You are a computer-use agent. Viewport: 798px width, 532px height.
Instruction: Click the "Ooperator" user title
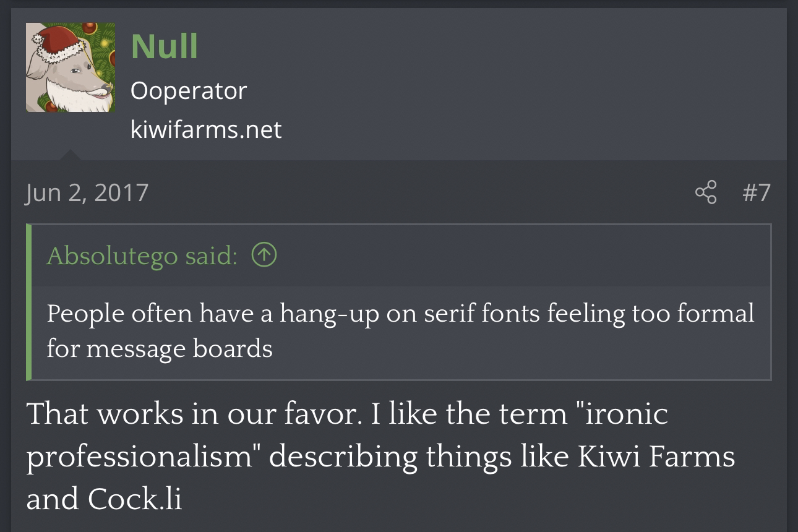[189, 91]
